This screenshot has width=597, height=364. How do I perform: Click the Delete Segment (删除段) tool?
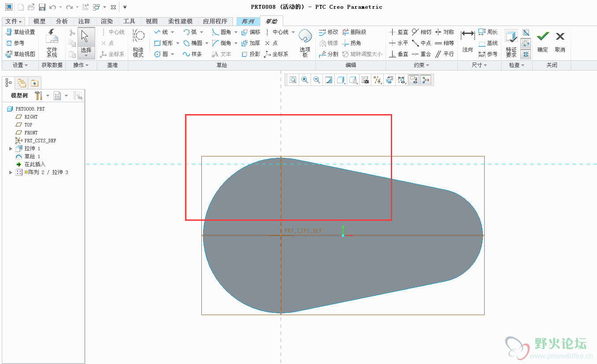coord(354,32)
